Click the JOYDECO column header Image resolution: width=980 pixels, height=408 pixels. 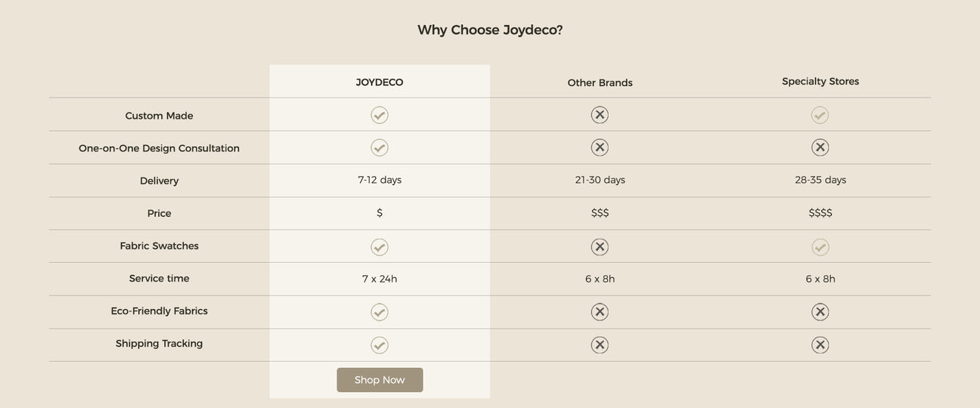(380, 82)
